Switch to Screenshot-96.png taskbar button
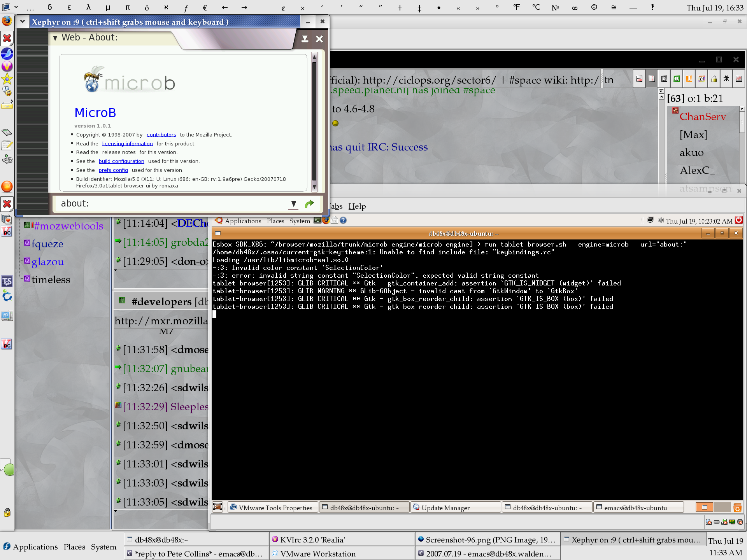This screenshot has height=560, width=747. coord(487,540)
